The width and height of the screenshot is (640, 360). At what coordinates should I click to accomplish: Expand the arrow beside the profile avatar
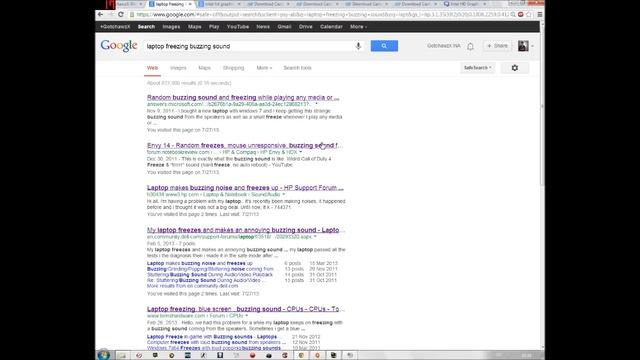pyautogui.click(x=532, y=46)
